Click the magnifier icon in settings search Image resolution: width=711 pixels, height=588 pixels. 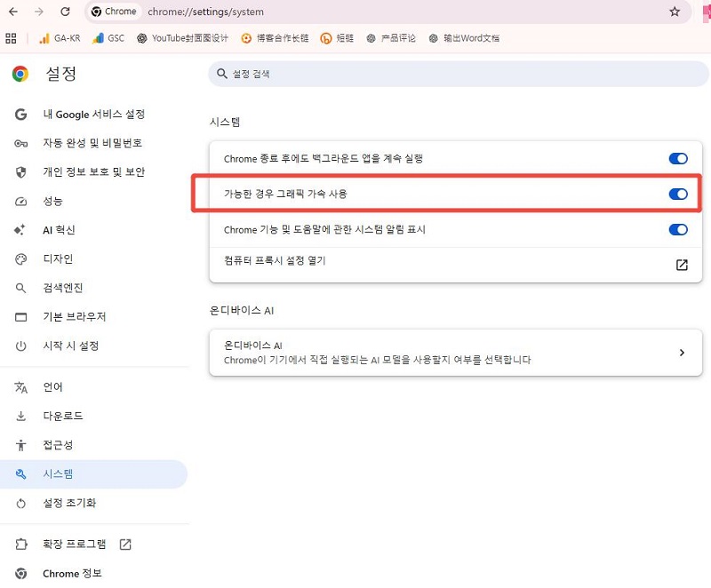(x=221, y=74)
